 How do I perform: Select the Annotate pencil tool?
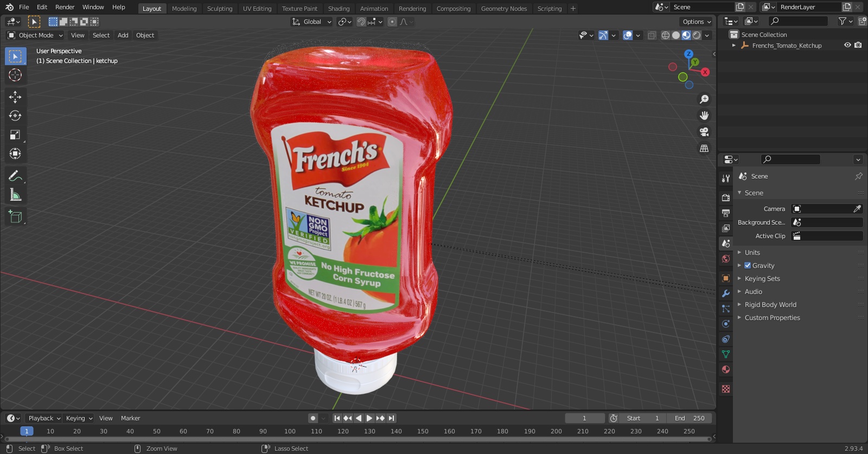pyautogui.click(x=15, y=176)
